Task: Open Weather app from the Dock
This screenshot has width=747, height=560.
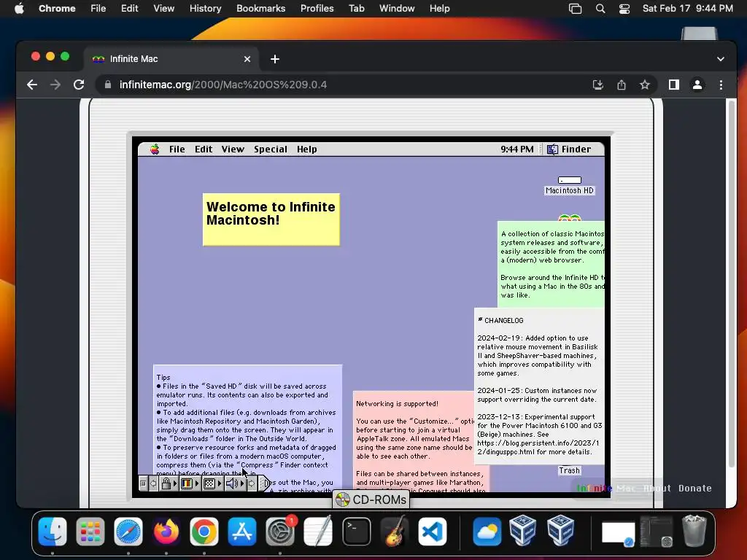Action: [487, 532]
